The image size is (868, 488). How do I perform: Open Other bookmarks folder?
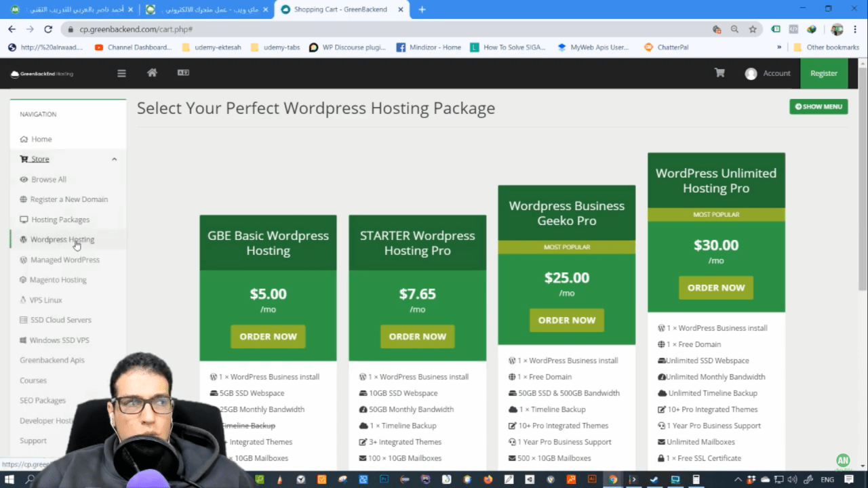point(826,47)
